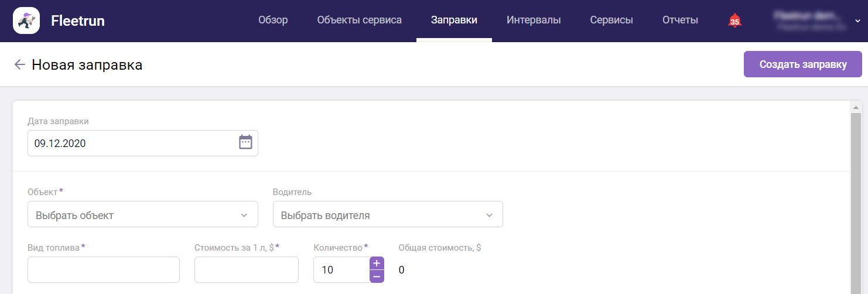Increase quantity with the plus button
Screen dimensions: 868x294
click(x=377, y=264)
